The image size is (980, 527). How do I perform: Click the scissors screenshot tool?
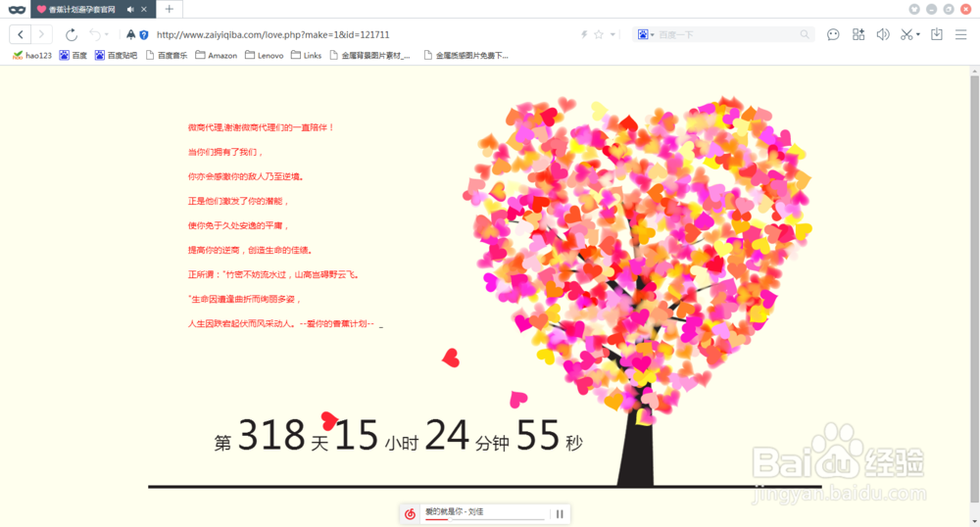tap(906, 34)
